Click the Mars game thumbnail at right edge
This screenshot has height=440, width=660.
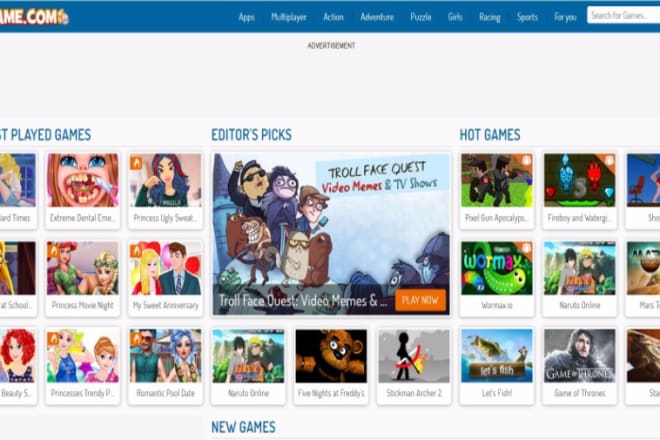pos(643,268)
